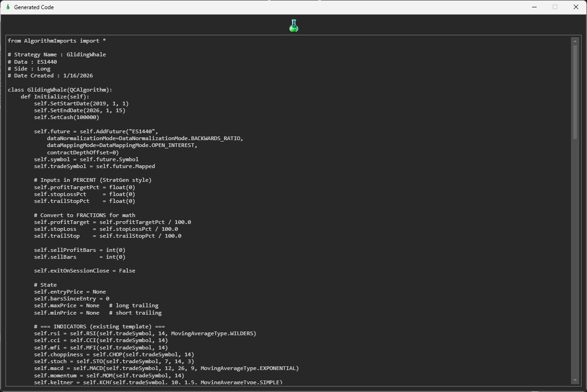Image resolution: width=587 pixels, height=392 pixels.
Task: Click the self.macd MACD EXPONENTIAL line
Action: [x=166, y=368]
